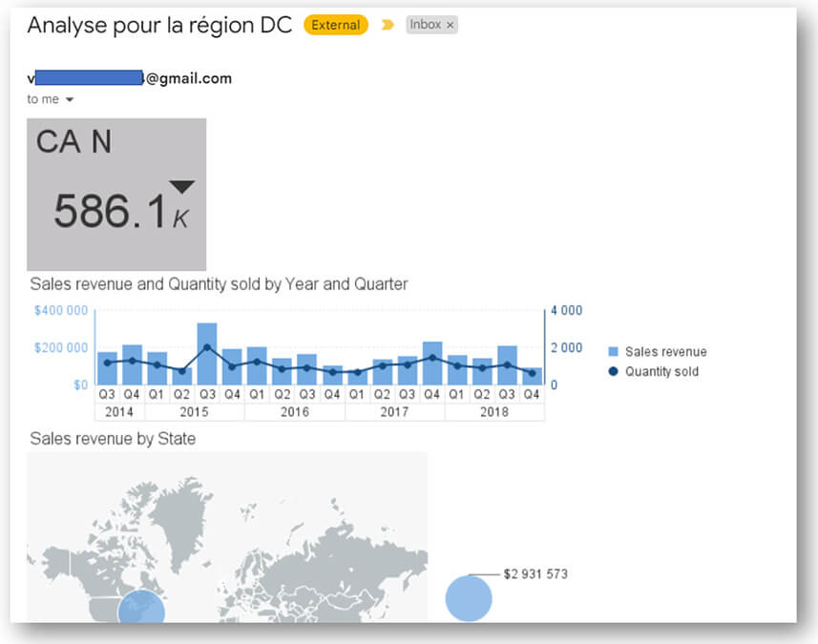Click the $2 931 573 data label
This screenshot has width=818, height=644.
tap(535, 573)
